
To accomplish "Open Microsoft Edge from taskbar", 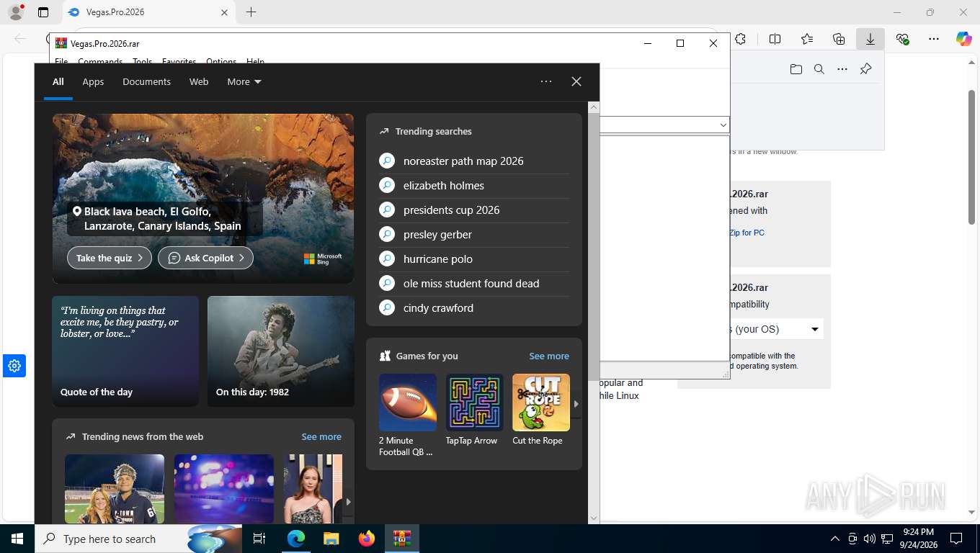I will pyautogui.click(x=296, y=539).
